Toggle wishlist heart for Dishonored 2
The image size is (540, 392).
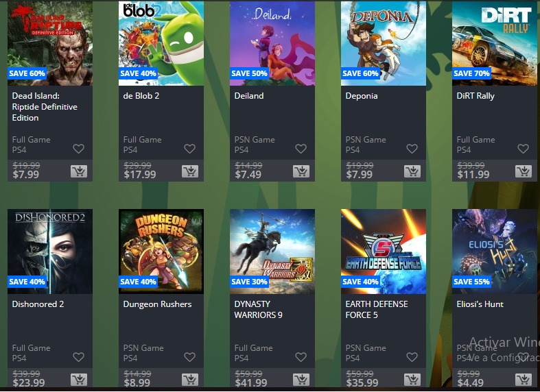[78, 357]
